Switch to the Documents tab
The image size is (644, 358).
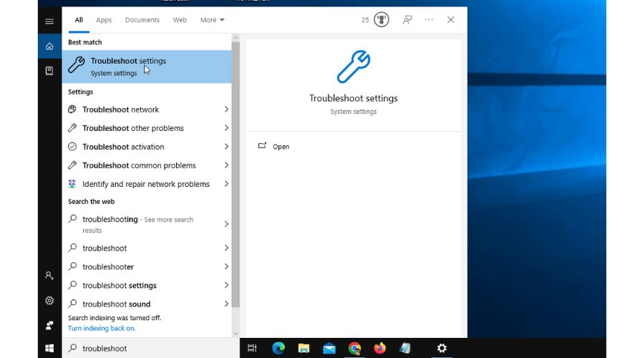(x=142, y=20)
